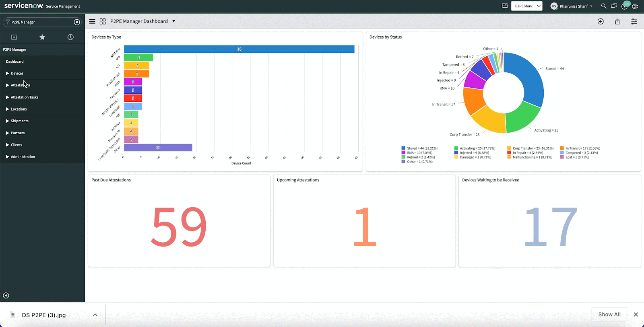Click the Devices Waiting to be Received count 17
The width and height of the screenshot is (644, 327).
coord(551,226)
